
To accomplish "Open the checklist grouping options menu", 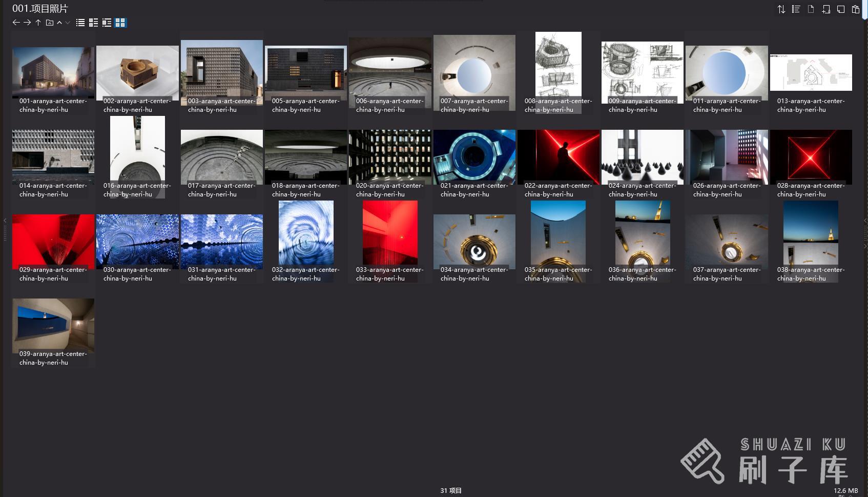I will coord(796,9).
